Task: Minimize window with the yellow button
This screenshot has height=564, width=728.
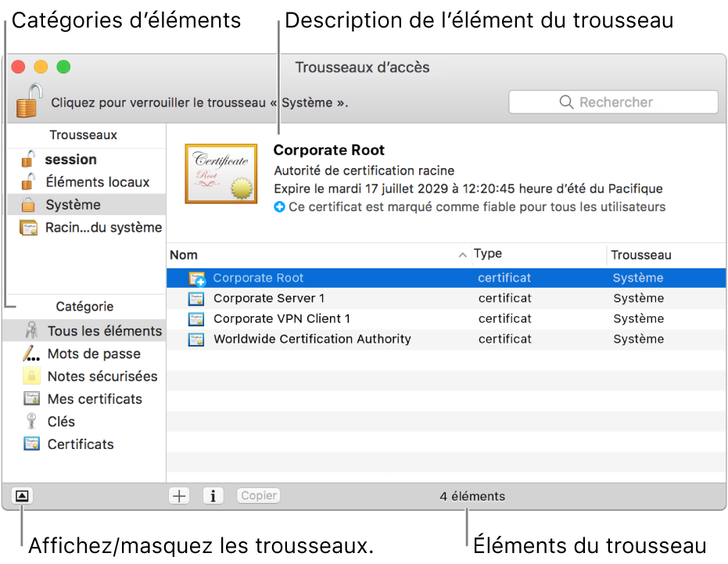Action: 41,67
